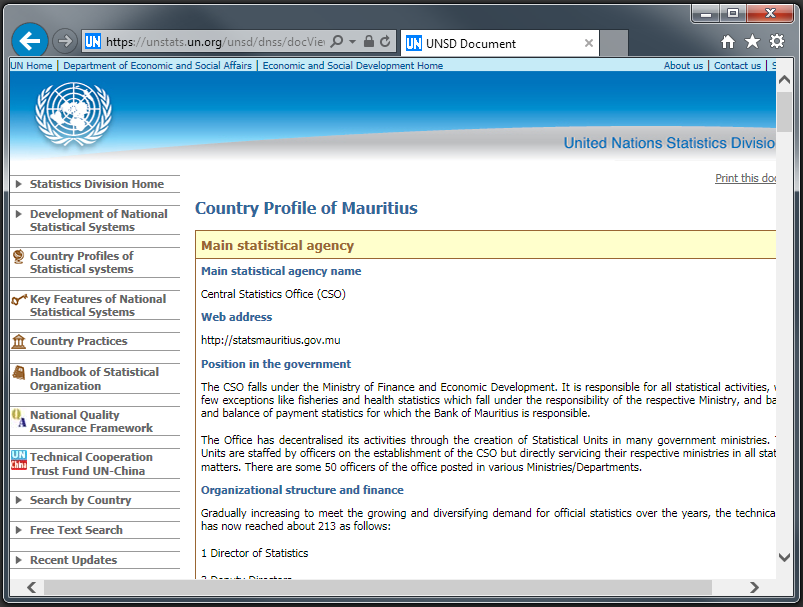
Task: Open Key Features of National Statistical Systems
Action: [98, 305]
